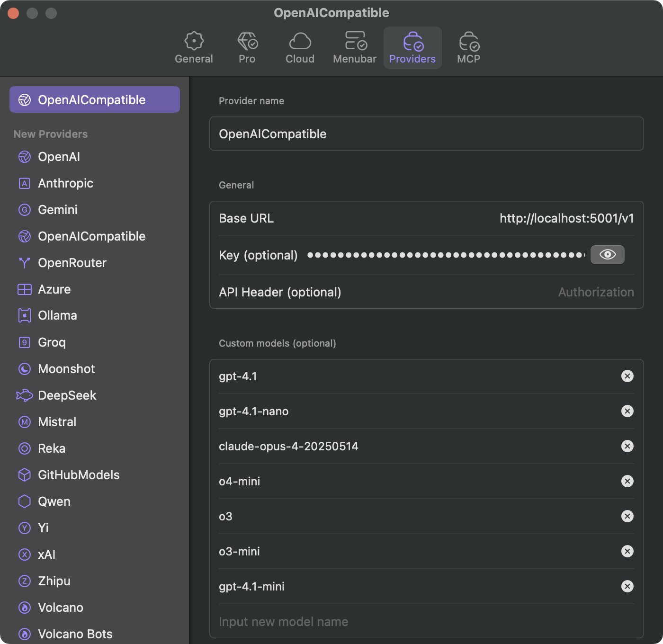
Task: Edit the Provider name field
Action: point(426,134)
